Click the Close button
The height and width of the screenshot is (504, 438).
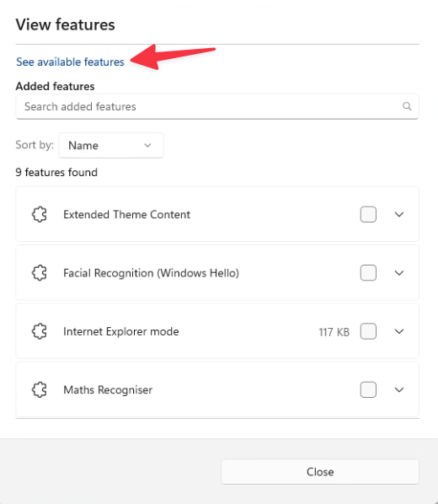point(320,471)
